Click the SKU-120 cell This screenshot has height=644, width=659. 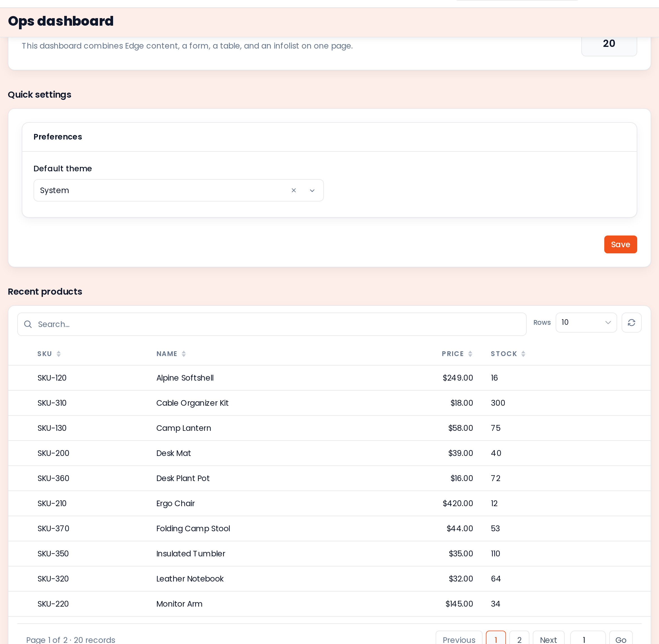click(x=52, y=378)
